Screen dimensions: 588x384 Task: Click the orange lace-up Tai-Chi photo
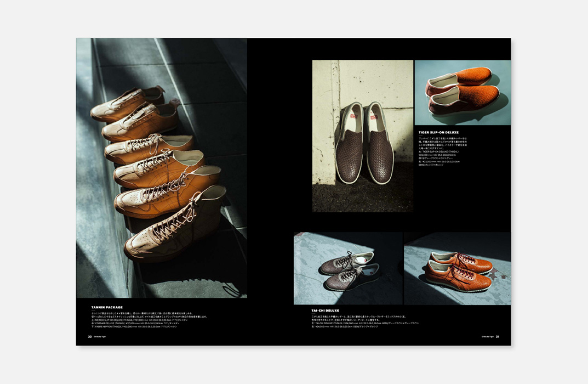(457, 268)
